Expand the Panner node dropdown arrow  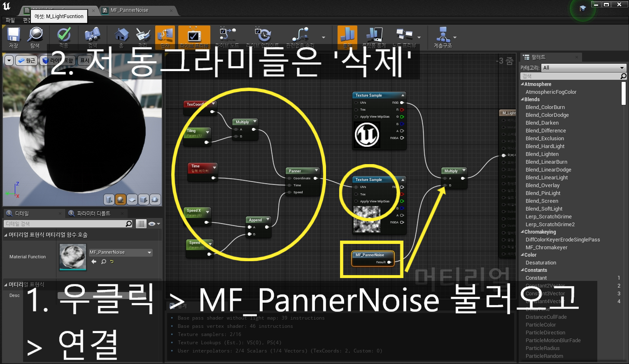point(316,171)
